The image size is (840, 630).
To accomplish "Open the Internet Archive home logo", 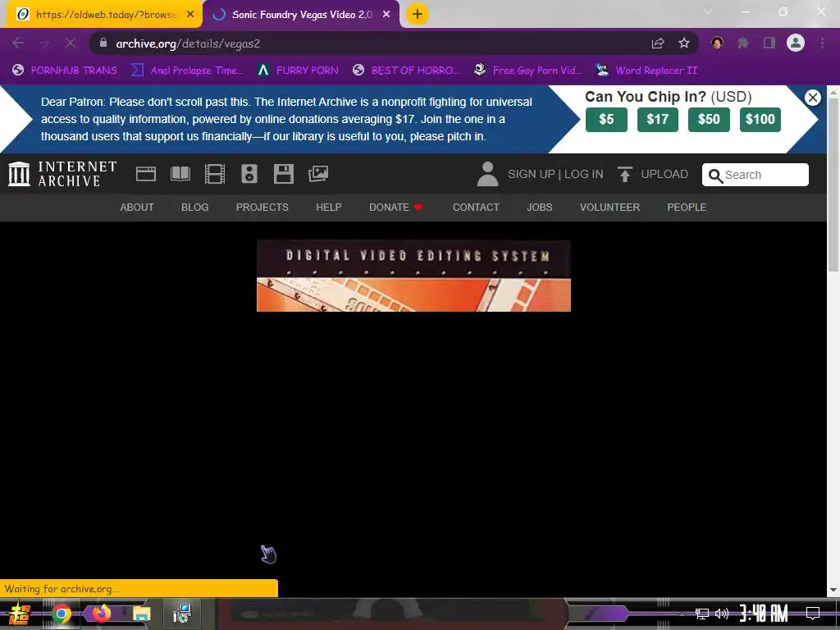I will [x=62, y=174].
